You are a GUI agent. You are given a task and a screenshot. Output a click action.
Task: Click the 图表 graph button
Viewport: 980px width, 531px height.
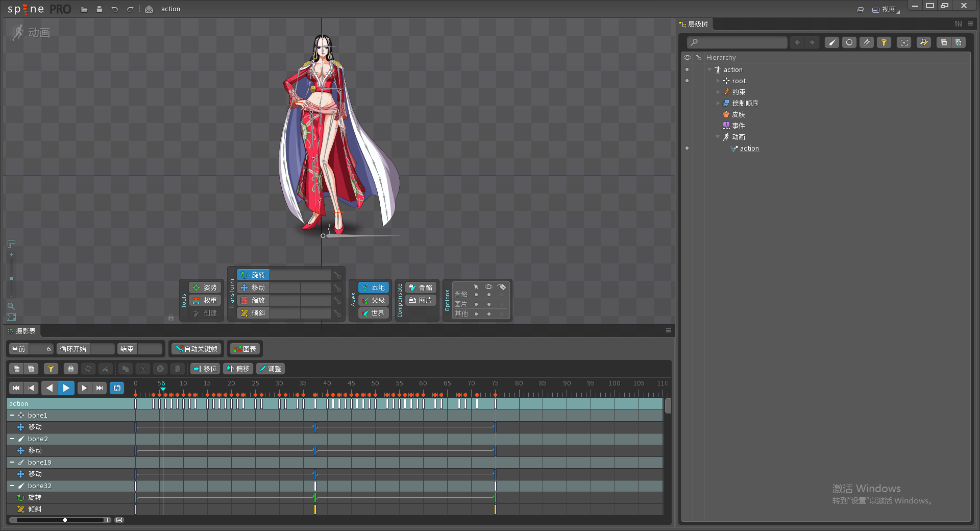tap(244, 349)
